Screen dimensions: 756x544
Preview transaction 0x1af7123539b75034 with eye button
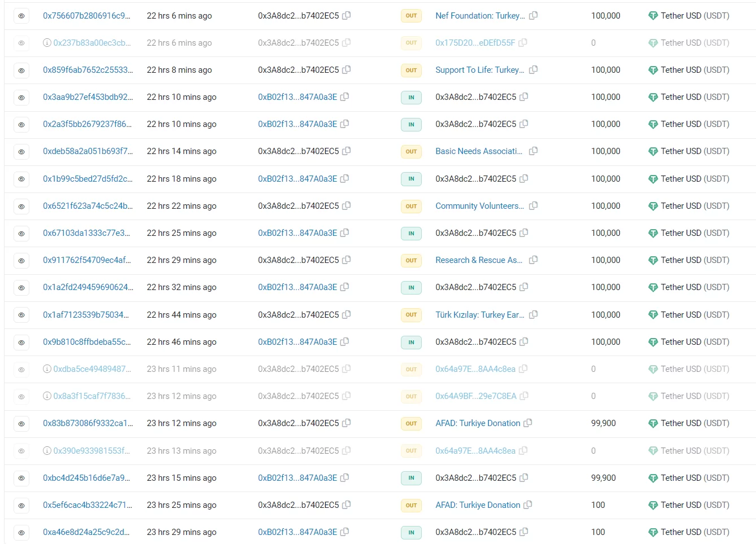pos(21,315)
